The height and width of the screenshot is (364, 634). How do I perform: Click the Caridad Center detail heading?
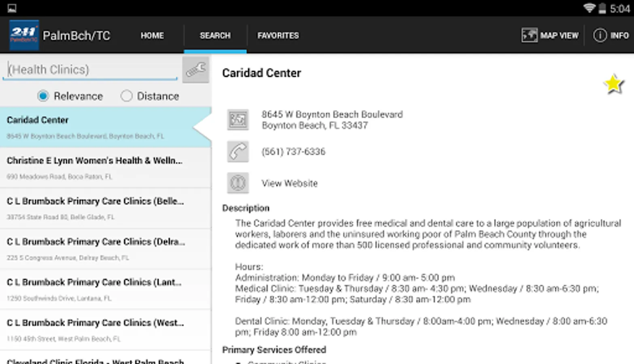(x=261, y=73)
